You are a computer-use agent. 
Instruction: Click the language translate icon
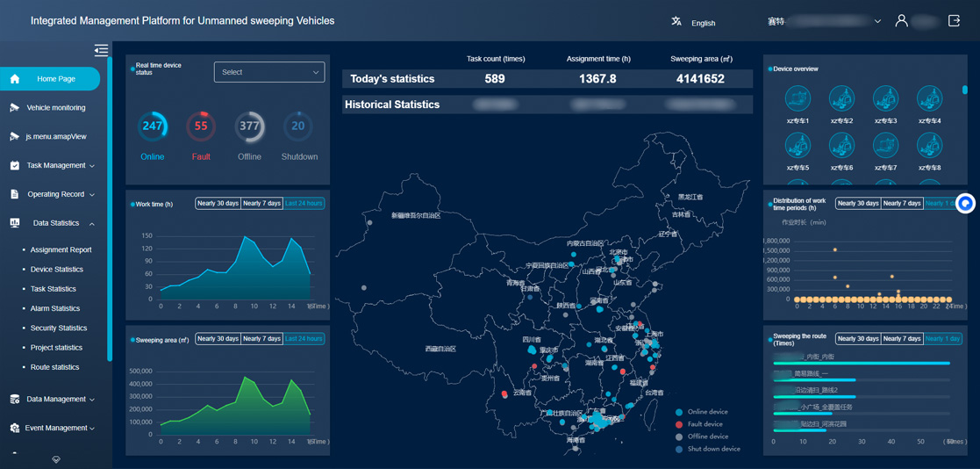[x=676, y=22]
